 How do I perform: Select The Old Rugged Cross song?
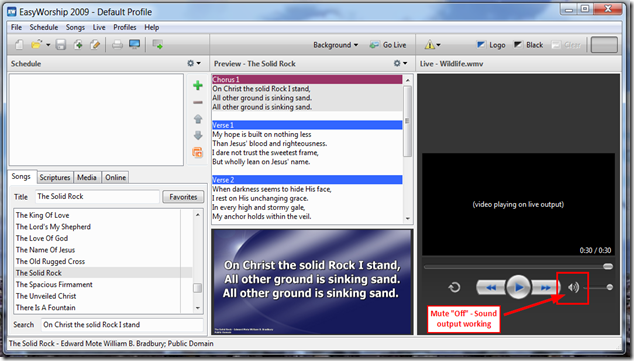tap(50, 261)
